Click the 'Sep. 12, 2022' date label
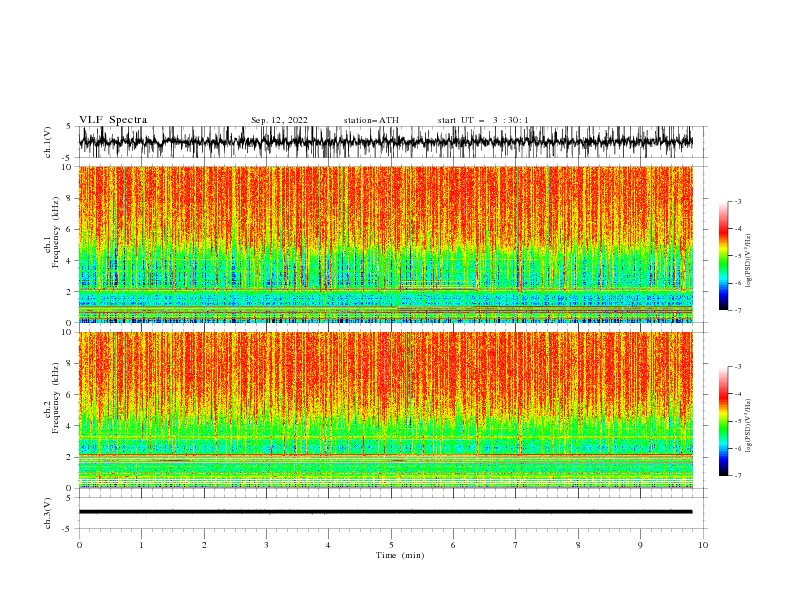The width and height of the screenshot is (792, 612). point(279,120)
